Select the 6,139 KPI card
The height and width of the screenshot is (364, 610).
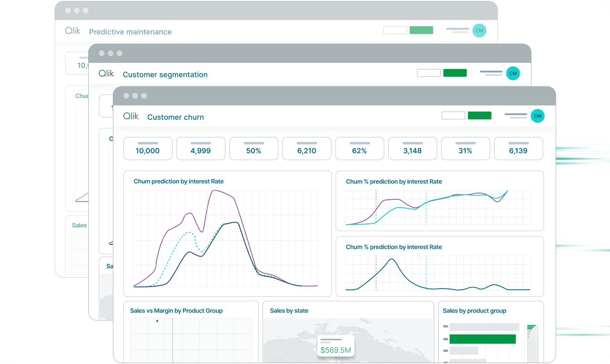[x=518, y=148]
